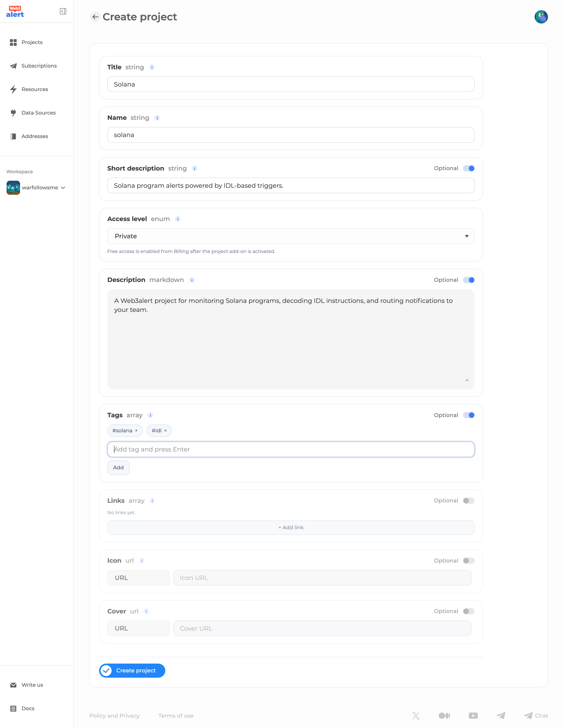564x728 pixels.
Task: Click the + Add link button
Action: (291, 528)
